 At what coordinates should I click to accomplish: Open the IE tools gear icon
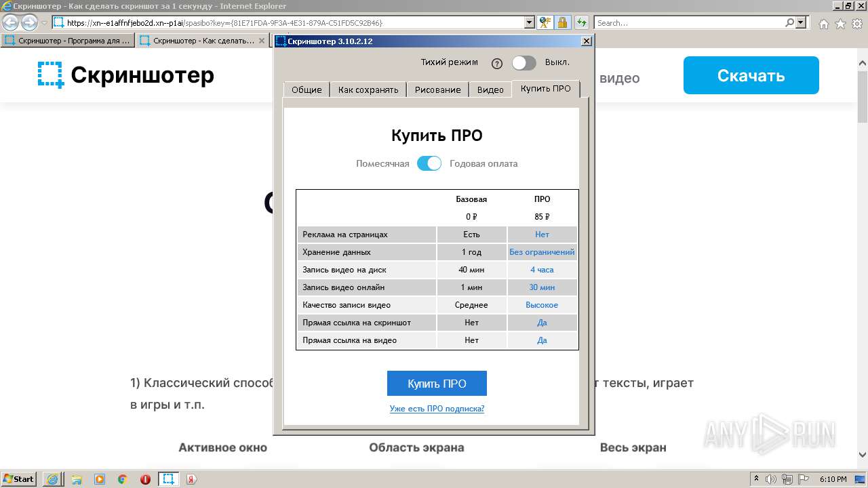(856, 24)
